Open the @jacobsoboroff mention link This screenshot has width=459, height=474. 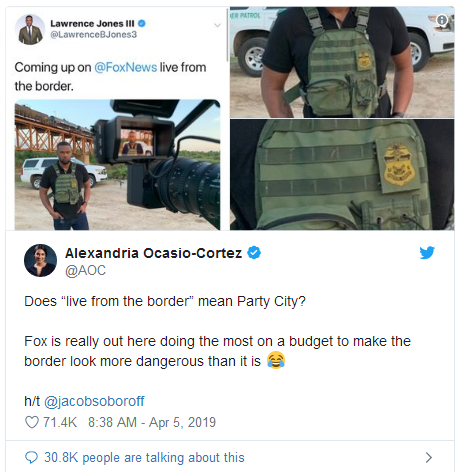[x=94, y=401]
